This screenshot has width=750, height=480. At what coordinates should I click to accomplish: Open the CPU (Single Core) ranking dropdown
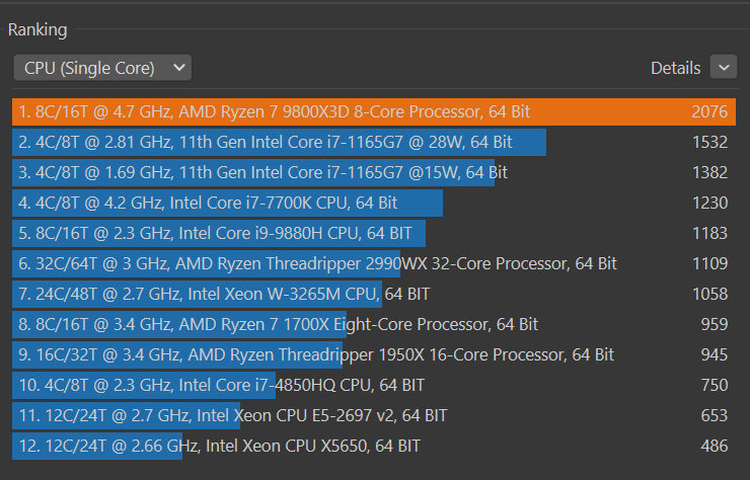pyautogui.click(x=102, y=67)
